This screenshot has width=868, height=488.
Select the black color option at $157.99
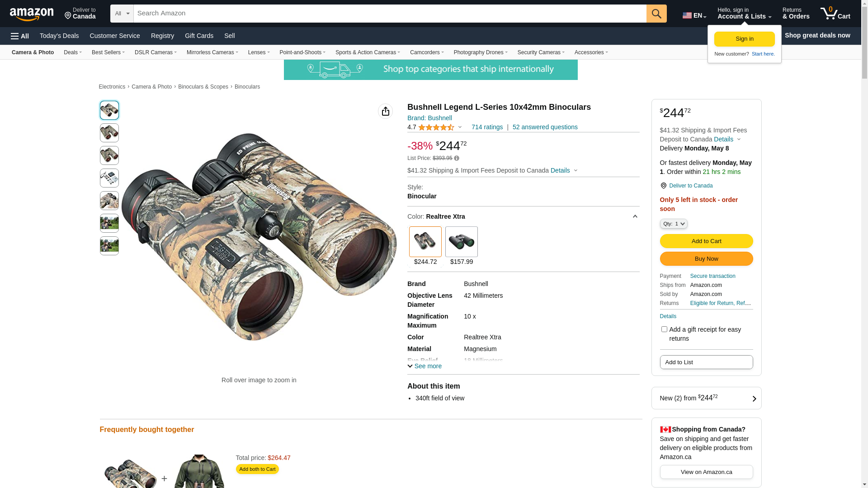pos(462,242)
